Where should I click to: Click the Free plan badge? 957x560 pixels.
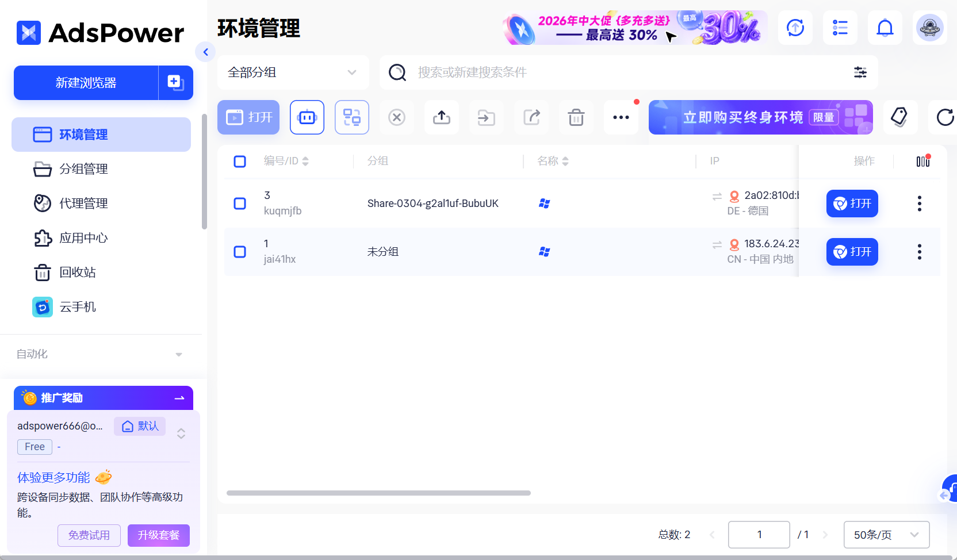(x=35, y=447)
